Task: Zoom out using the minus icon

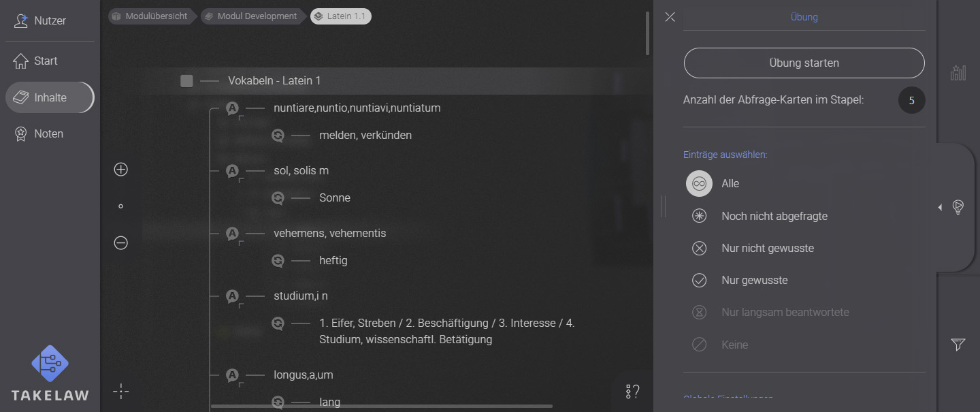Action: (120, 242)
